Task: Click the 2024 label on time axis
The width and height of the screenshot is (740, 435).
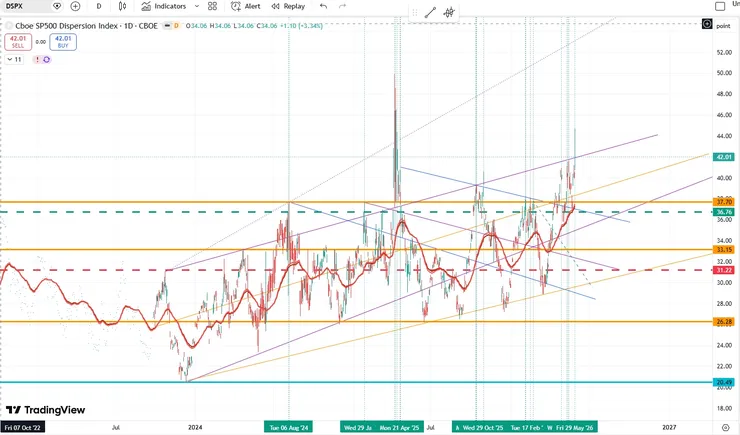Action: click(x=195, y=427)
